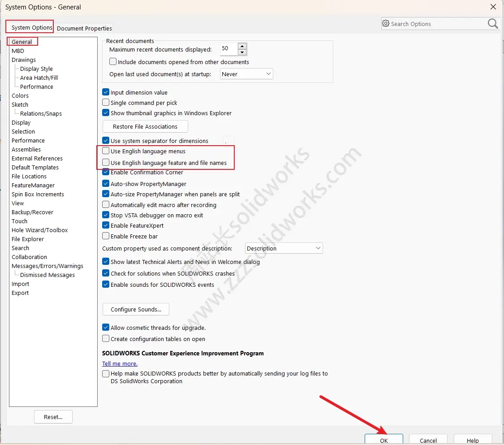
Task: Enable Use English language menus
Action: [105, 151]
